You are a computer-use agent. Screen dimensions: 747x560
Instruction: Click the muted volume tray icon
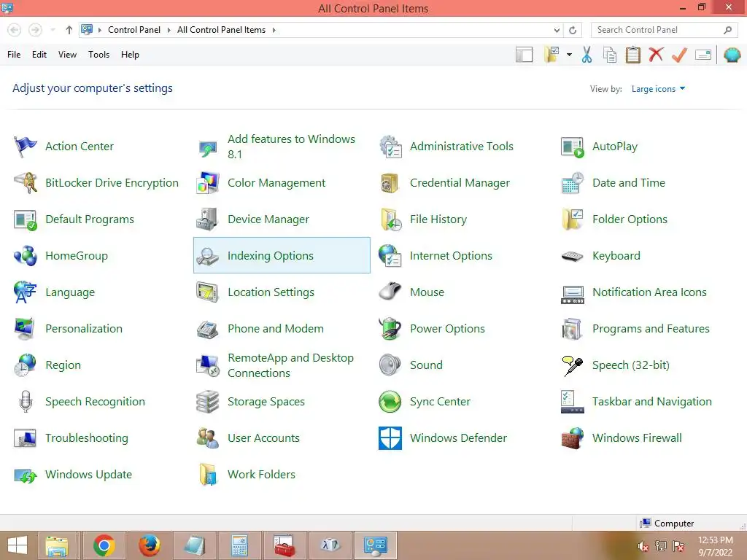coord(643,547)
